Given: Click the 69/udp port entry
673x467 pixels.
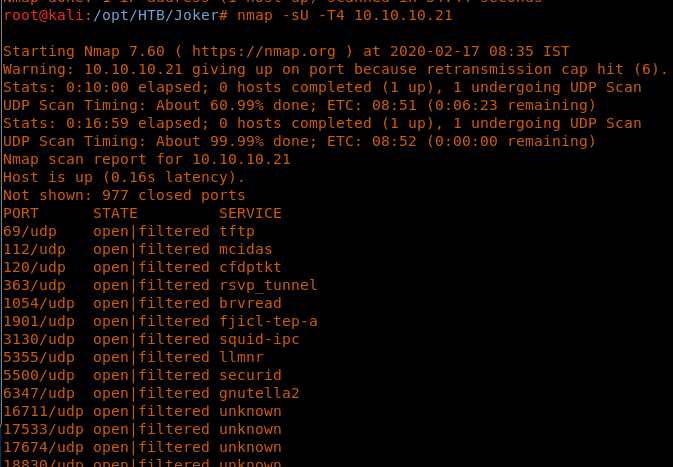Looking at the screenshot, I should pos(25,231).
